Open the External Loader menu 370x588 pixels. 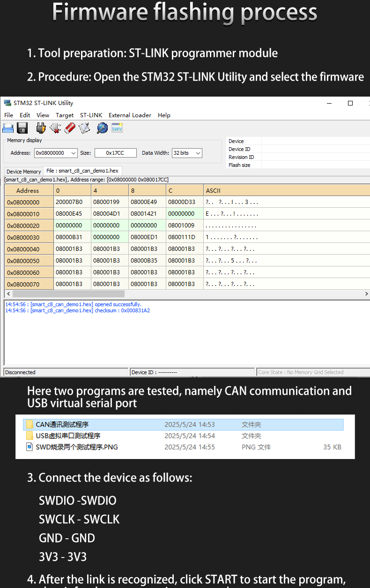[x=130, y=115]
